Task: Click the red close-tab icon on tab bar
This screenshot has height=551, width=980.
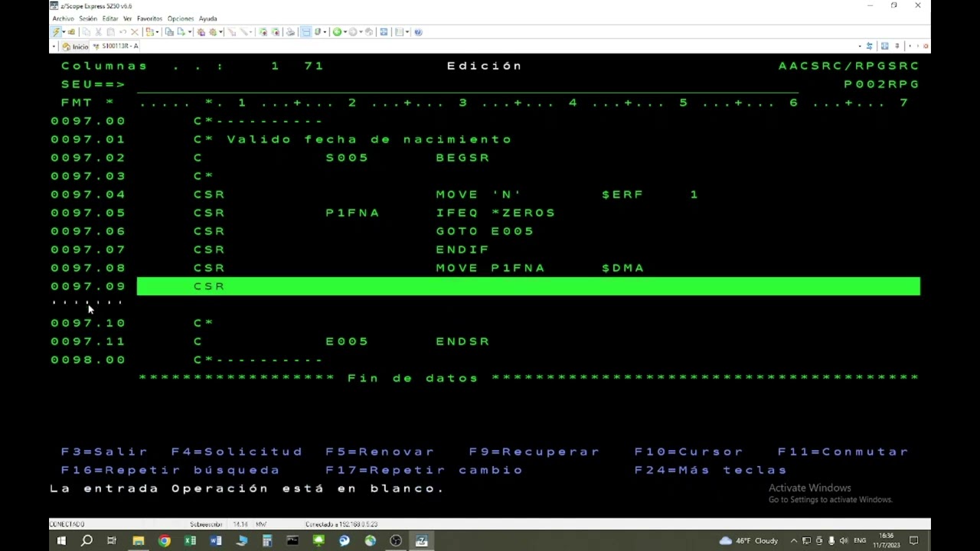Action: click(926, 46)
